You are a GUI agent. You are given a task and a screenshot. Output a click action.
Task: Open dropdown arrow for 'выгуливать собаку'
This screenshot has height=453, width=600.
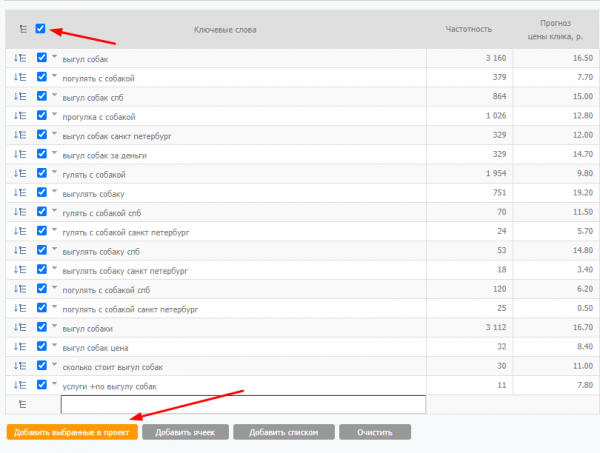tap(54, 191)
